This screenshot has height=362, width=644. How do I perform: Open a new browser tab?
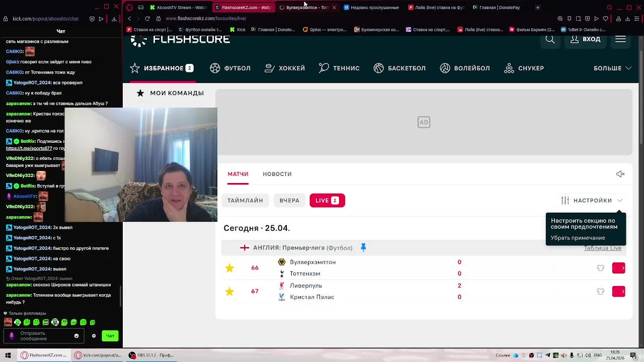click(538, 8)
